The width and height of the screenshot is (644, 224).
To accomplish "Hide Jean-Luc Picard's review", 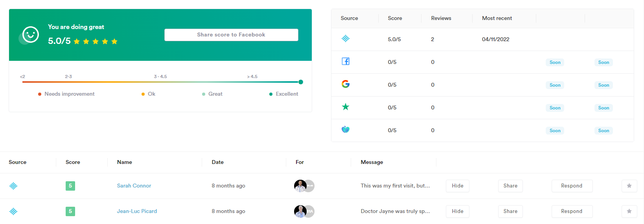I will [457, 211].
